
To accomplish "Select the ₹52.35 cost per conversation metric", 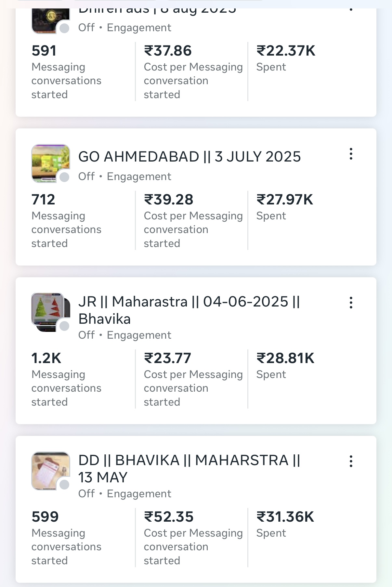I will (168, 517).
